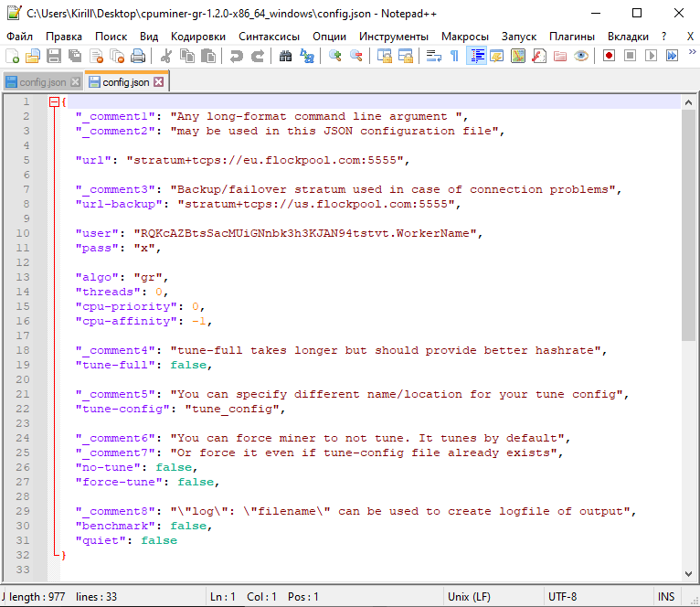Close the active config.json tab
700x607 pixels.
point(158,81)
